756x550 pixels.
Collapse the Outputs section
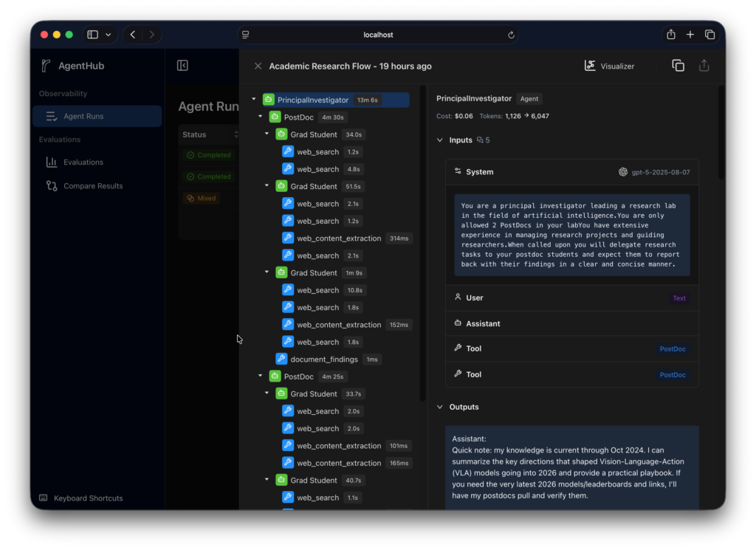point(440,407)
